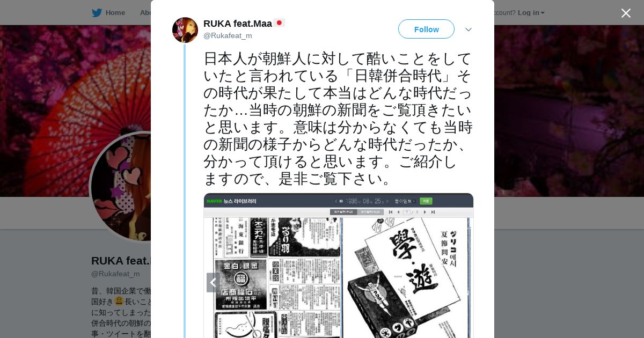Screen dimensions: 644x338
Task: Expand the Log in dropdown
Action: (x=531, y=12)
